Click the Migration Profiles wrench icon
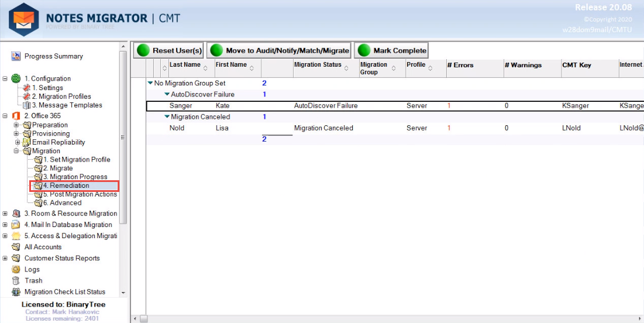The image size is (644, 323). pos(27,96)
